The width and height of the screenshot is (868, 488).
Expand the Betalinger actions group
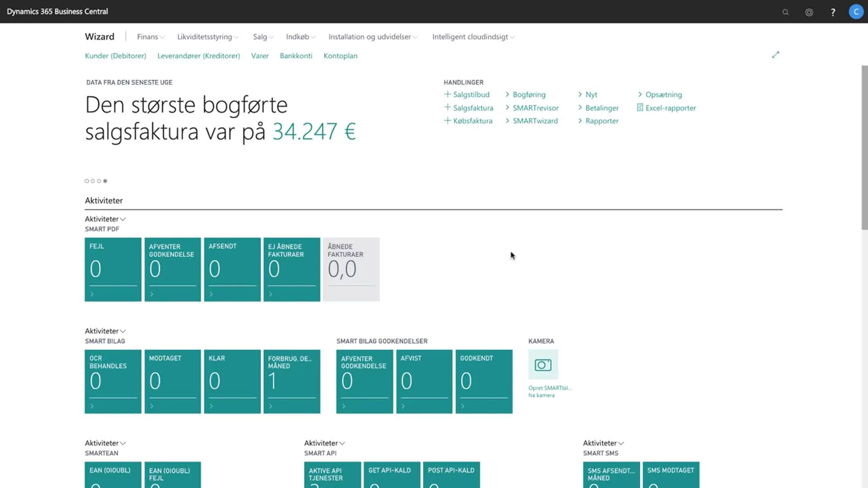598,108
